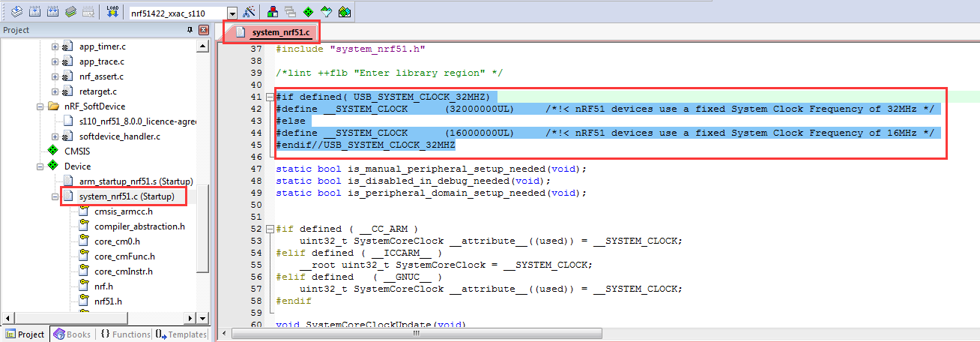Expand the app_trace.c tree node
980x342 pixels.
(x=55, y=61)
